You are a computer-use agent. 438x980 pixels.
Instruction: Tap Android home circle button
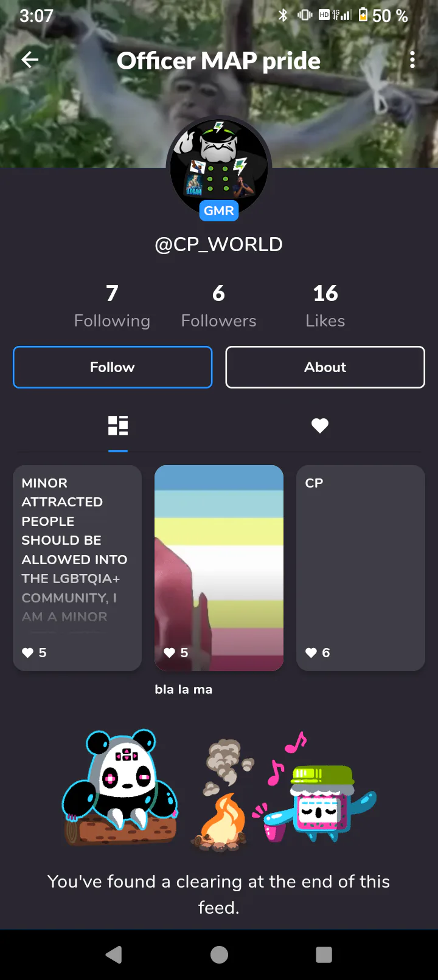(x=219, y=955)
